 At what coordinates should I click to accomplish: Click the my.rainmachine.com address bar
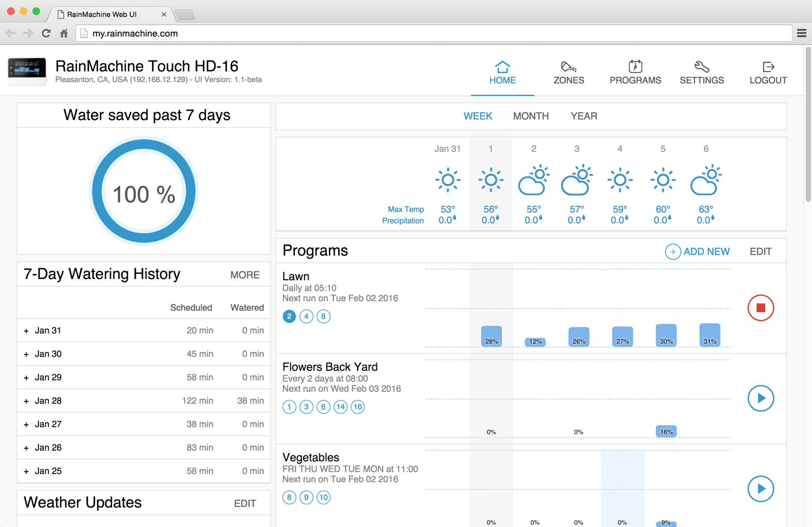pos(433,33)
